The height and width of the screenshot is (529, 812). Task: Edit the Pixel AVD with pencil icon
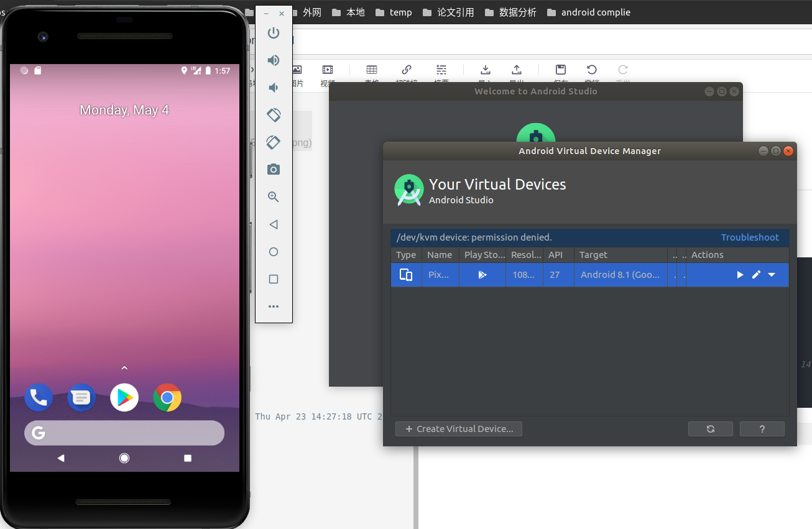756,275
